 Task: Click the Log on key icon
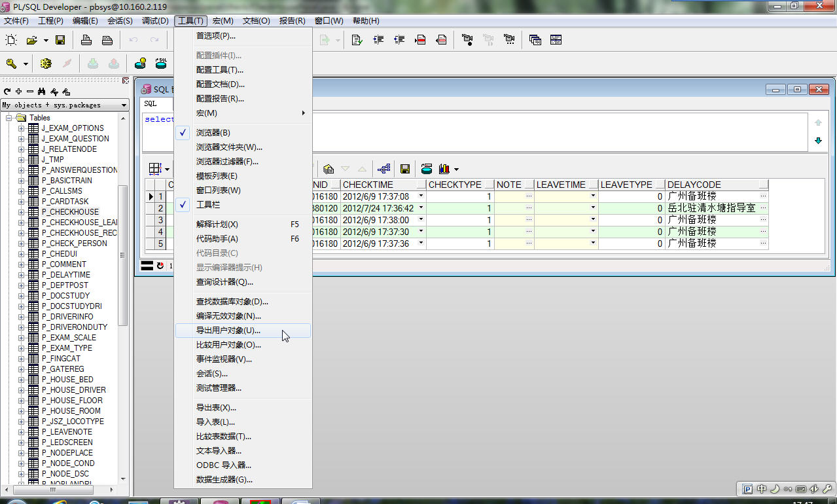(x=11, y=63)
